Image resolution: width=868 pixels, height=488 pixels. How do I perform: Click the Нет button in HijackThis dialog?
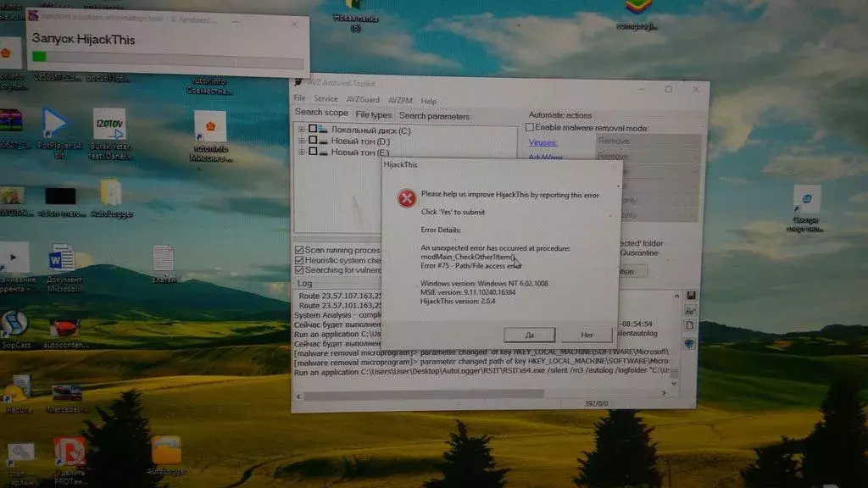point(587,335)
